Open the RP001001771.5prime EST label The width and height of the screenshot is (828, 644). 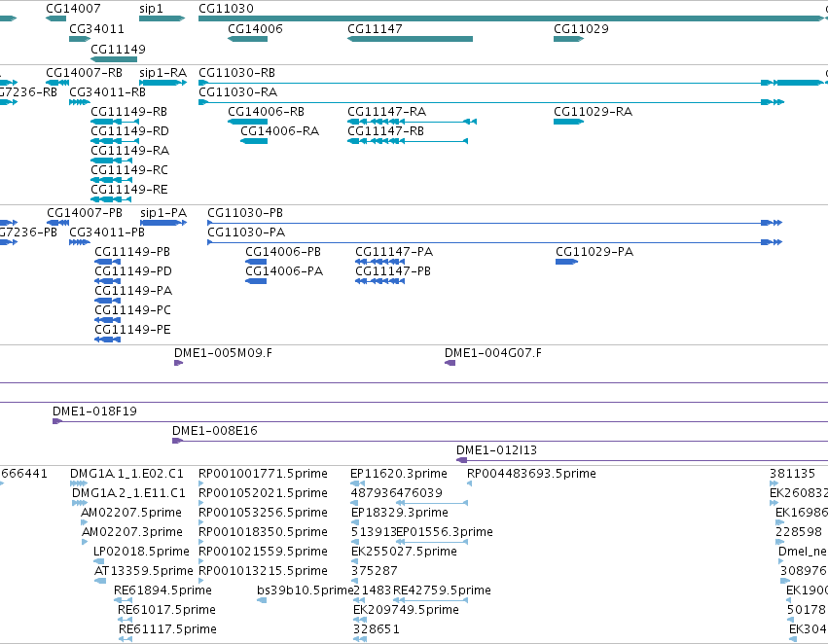(x=263, y=474)
